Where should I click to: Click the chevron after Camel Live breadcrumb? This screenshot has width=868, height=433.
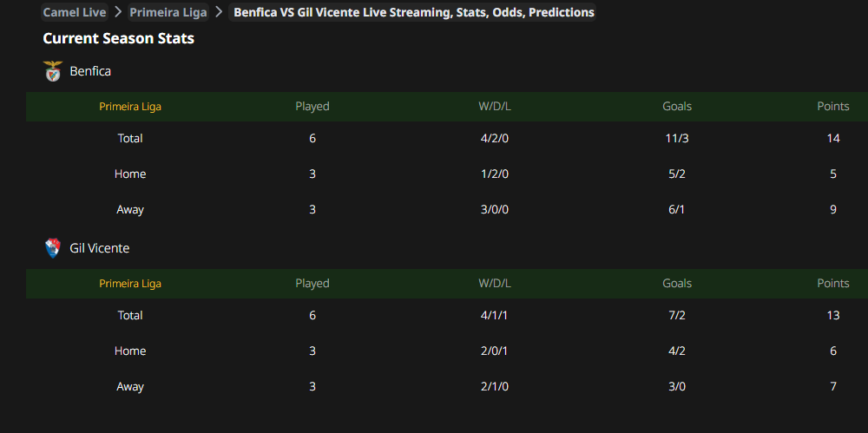(117, 11)
